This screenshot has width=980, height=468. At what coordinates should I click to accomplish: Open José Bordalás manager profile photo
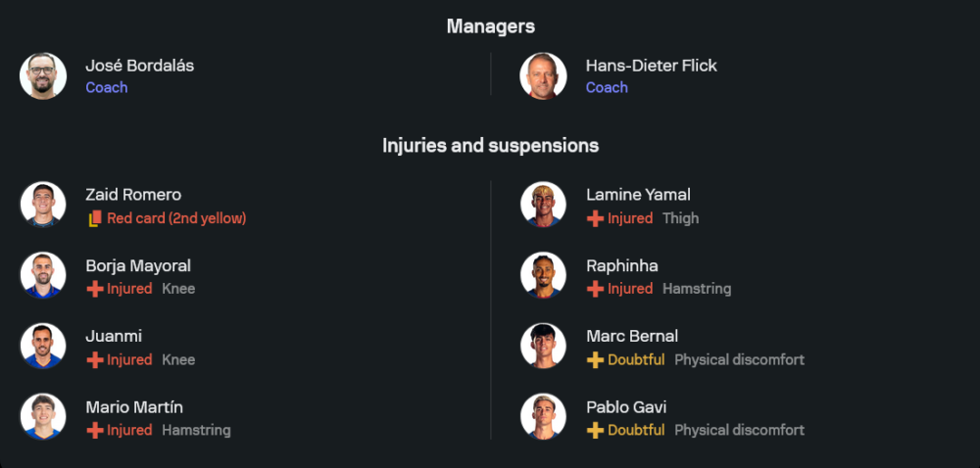(x=43, y=75)
